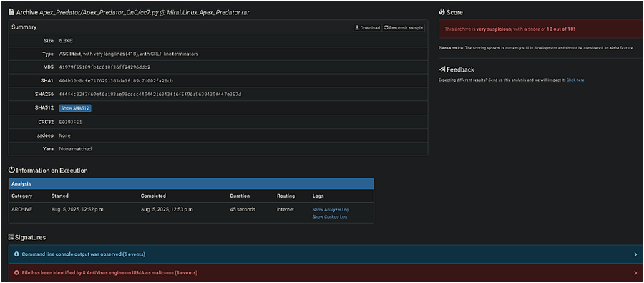Click the Analysis table header bar
The width and height of the screenshot is (644, 283).
(191, 184)
